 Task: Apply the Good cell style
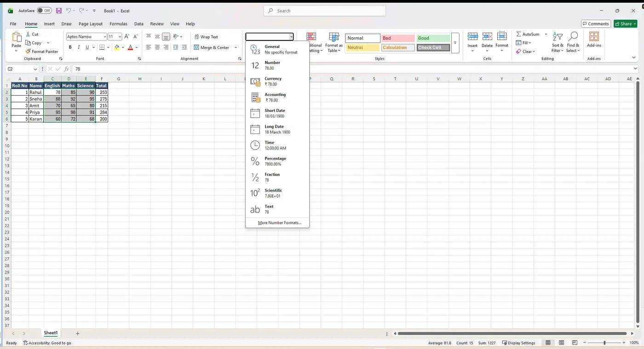click(433, 38)
